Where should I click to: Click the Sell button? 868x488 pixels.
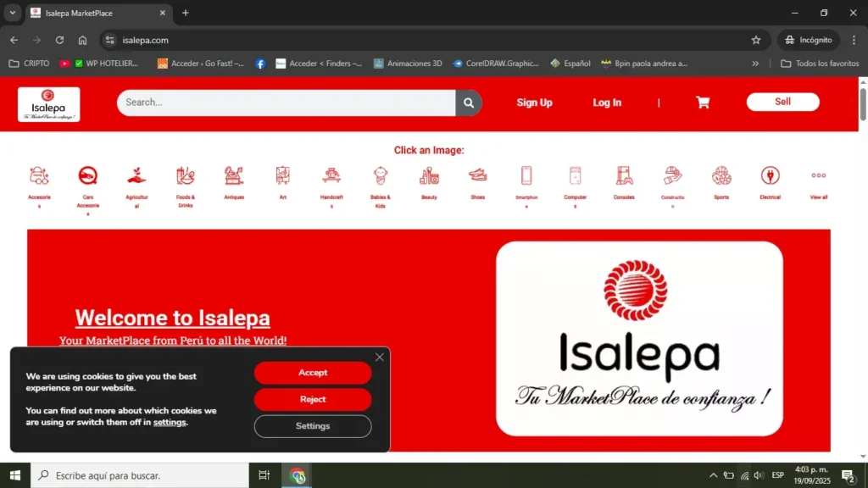pos(782,102)
